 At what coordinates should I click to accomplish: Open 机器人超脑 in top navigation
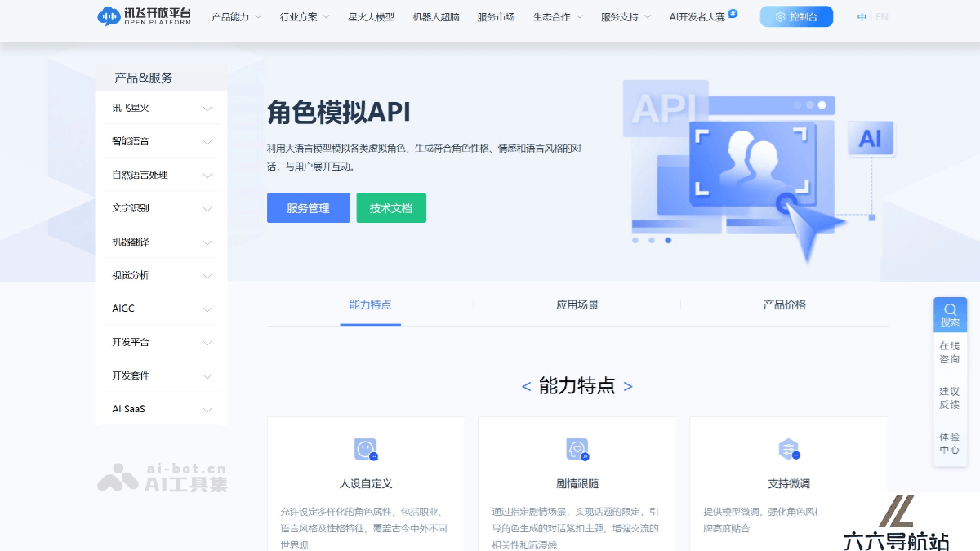pyautogui.click(x=436, y=16)
